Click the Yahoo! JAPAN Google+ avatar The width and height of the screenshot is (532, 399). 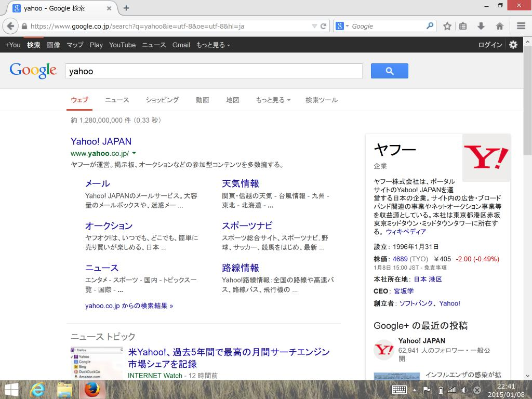point(383,350)
